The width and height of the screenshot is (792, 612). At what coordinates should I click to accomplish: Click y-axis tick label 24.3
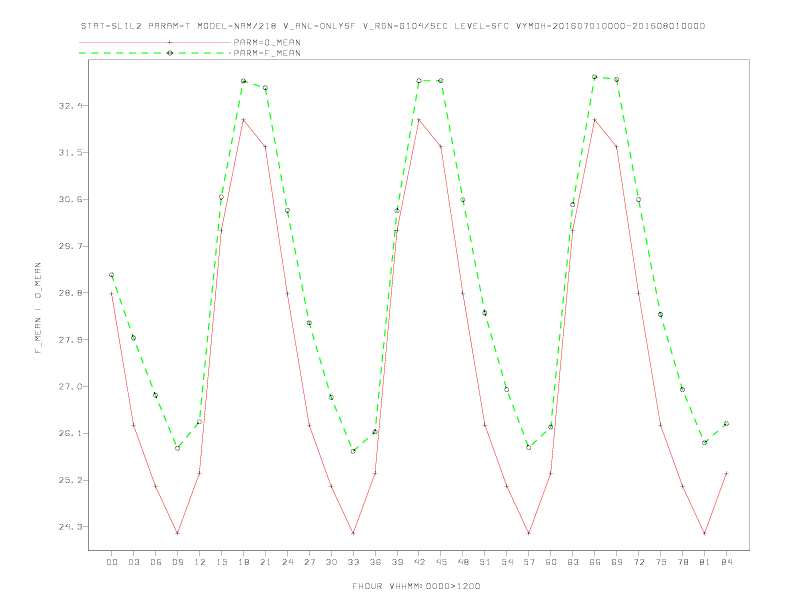[x=69, y=527]
